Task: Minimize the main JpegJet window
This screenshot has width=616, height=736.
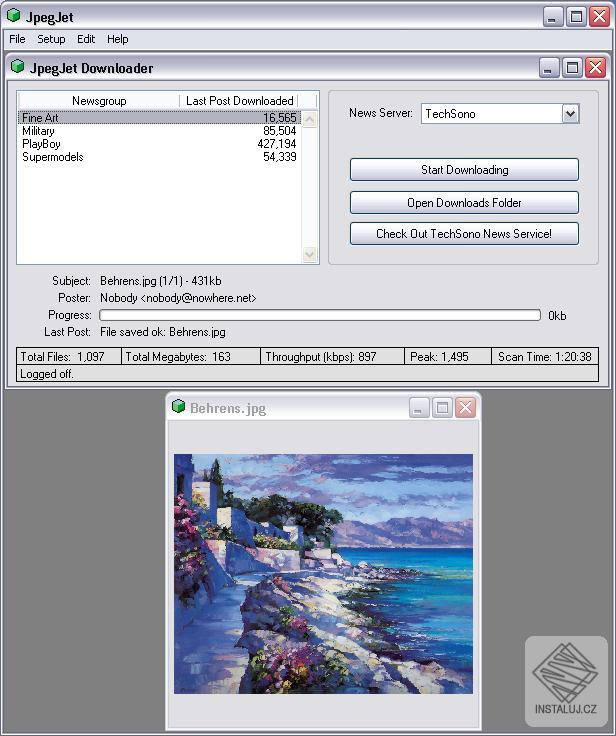Action: (x=553, y=17)
